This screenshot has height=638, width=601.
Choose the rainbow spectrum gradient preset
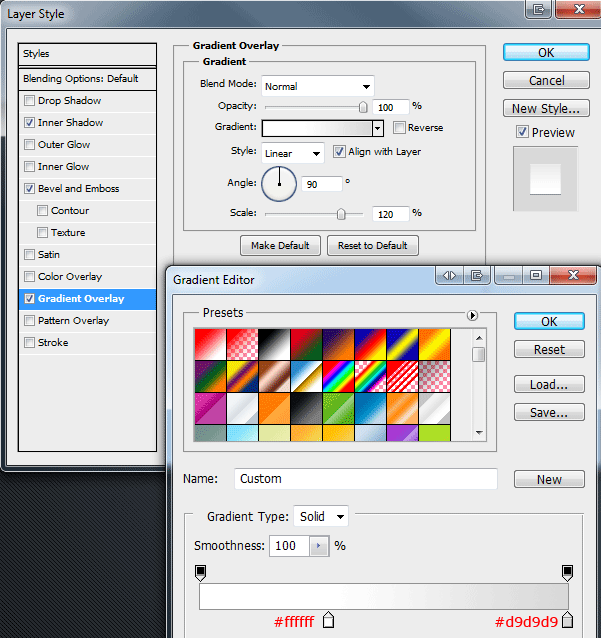coord(339,377)
